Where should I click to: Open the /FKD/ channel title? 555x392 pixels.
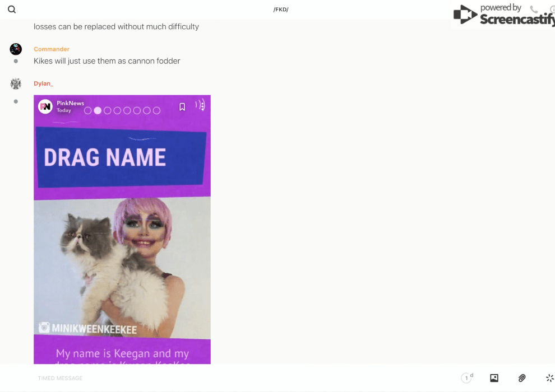click(x=281, y=10)
